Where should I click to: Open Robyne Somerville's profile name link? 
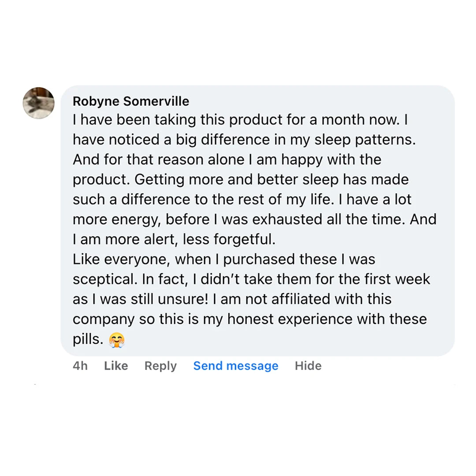(131, 101)
